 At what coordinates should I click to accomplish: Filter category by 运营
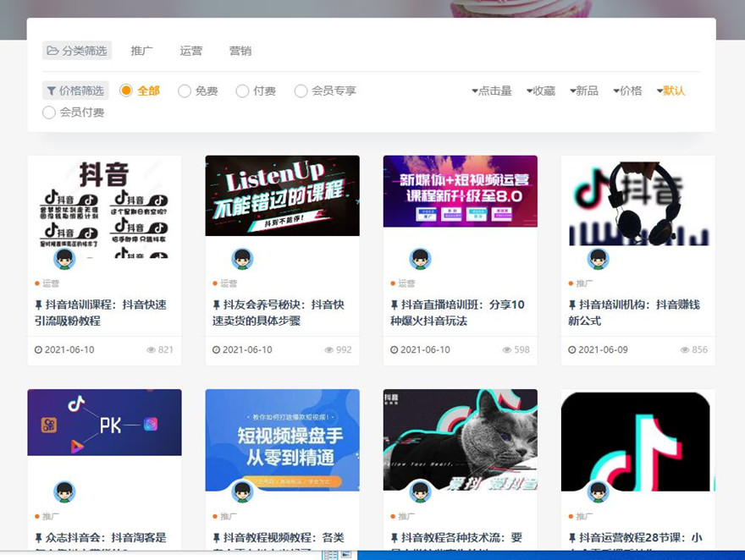coord(191,51)
